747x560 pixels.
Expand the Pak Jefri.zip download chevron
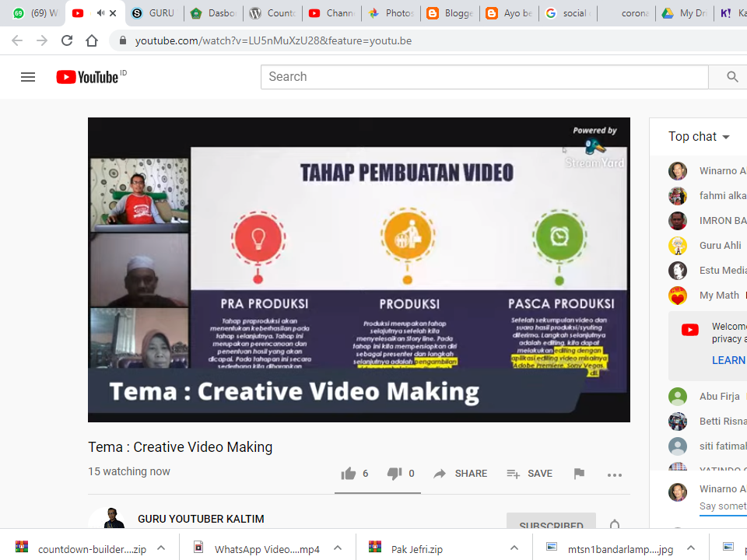point(514,548)
